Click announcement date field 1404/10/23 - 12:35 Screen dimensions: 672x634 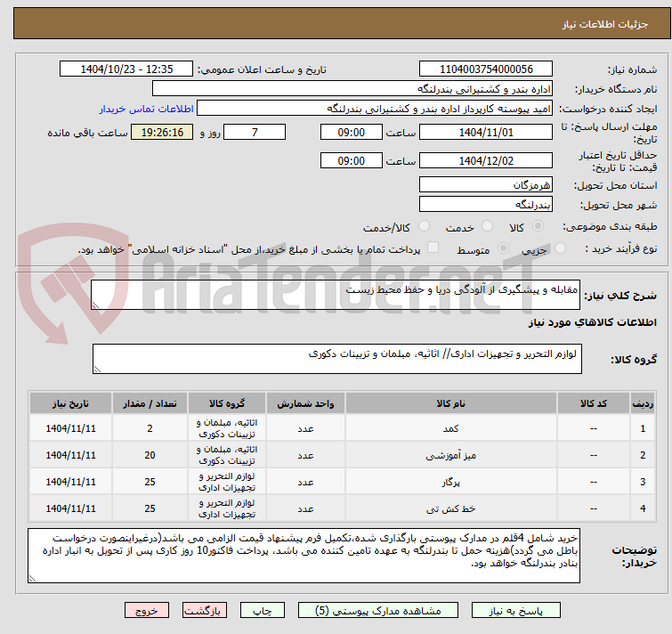click(126, 69)
